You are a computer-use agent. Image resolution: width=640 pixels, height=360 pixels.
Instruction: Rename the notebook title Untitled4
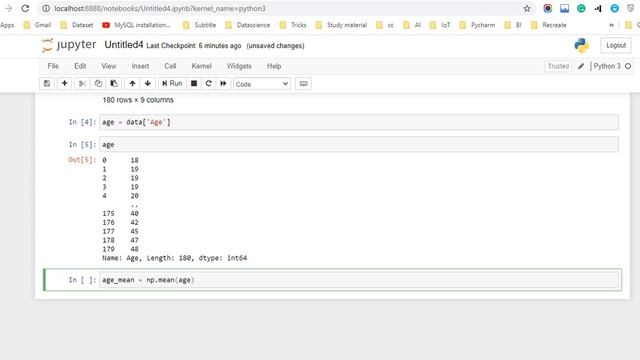(124, 45)
